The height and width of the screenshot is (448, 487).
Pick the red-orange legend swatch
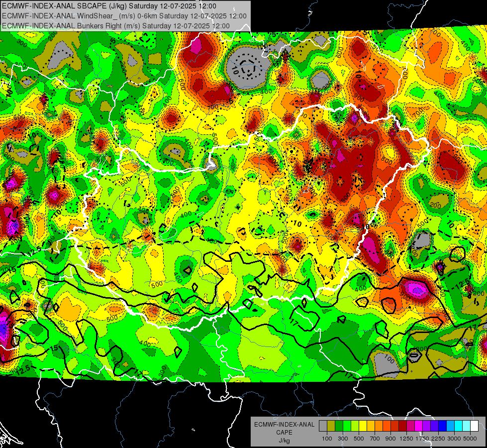(387, 426)
